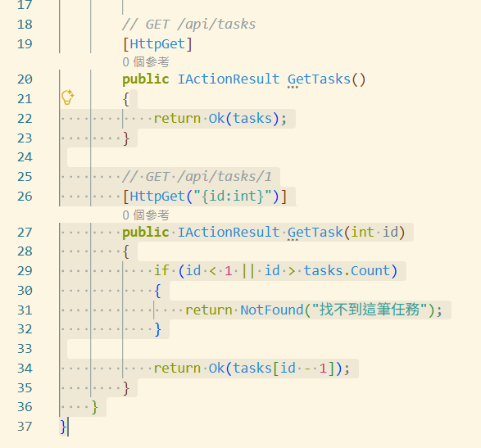Image resolution: width=481 pixels, height=448 pixels.
Task: Click IActionResult return type on line 20
Action: (x=229, y=79)
